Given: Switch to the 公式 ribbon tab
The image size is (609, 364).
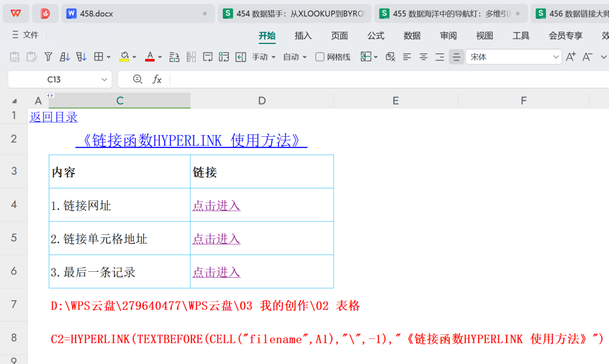Looking at the screenshot, I should [x=376, y=36].
